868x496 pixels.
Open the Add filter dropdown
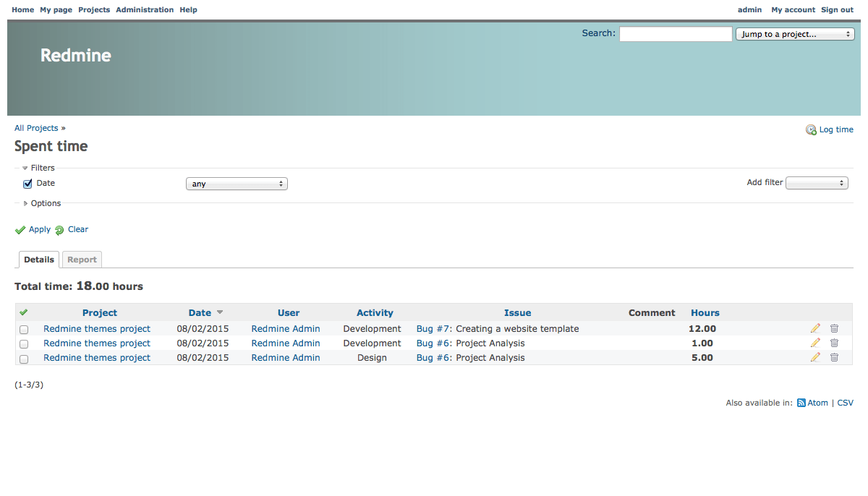click(817, 183)
